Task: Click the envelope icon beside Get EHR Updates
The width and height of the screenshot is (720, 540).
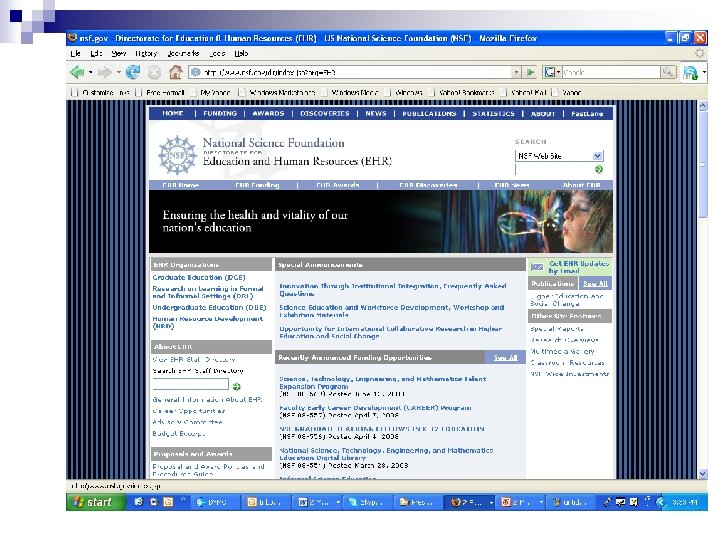Action: pyautogui.click(x=537, y=267)
